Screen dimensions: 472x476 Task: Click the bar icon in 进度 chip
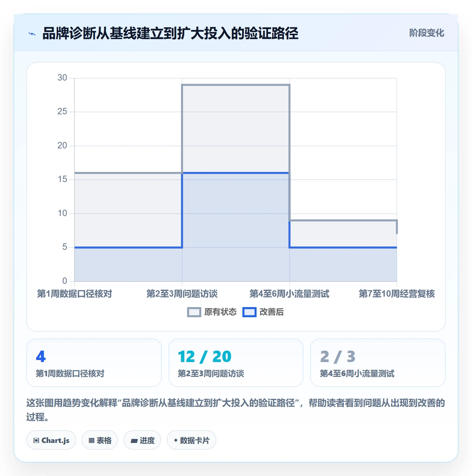click(134, 441)
